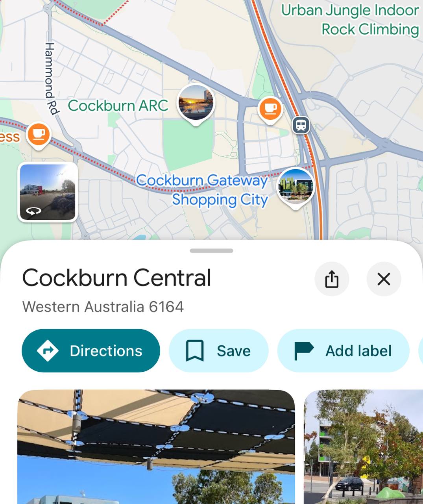This screenshot has width=423, height=504.
Task: Open the street trees photo on the right
Action: [x=363, y=447]
